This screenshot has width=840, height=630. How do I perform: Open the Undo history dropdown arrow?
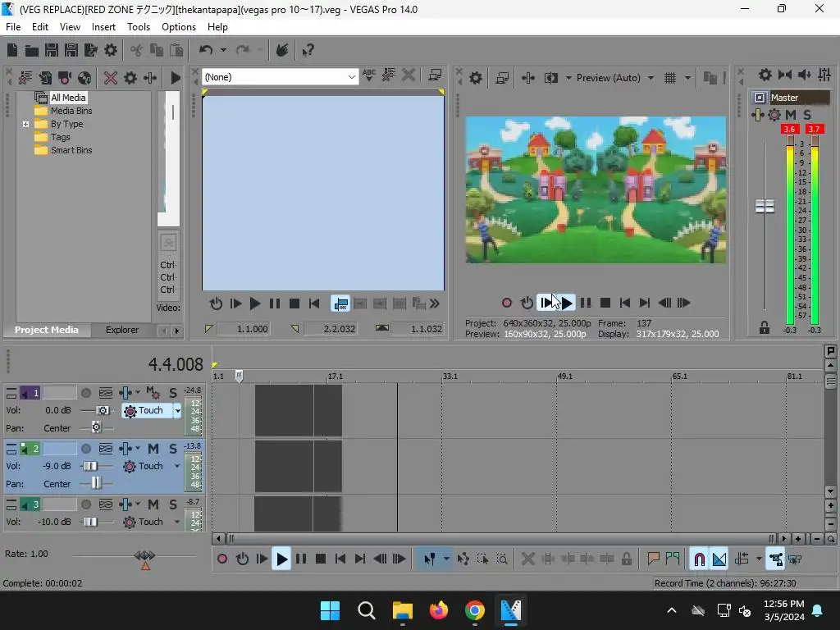coord(223,50)
